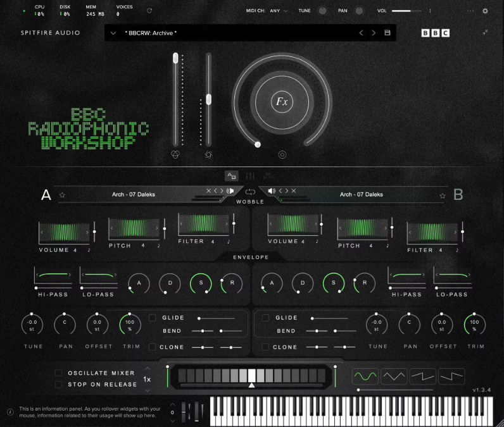Next wobble shape on layer B Pitch
The height and width of the screenshot is (427, 504).
(x=386, y=228)
